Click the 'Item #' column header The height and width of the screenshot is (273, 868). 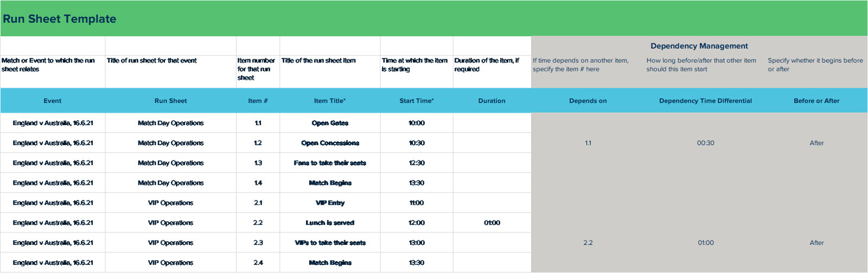[x=258, y=101]
